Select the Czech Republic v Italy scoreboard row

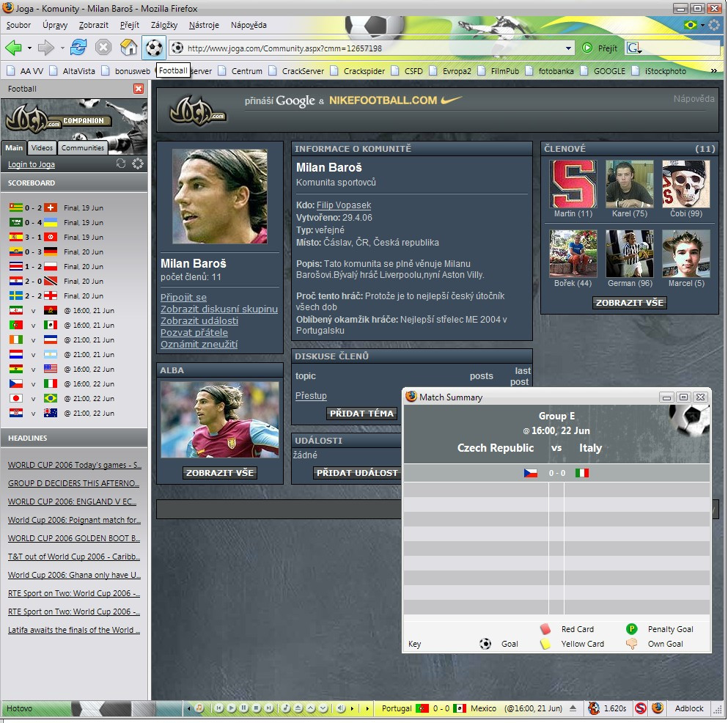click(62, 384)
